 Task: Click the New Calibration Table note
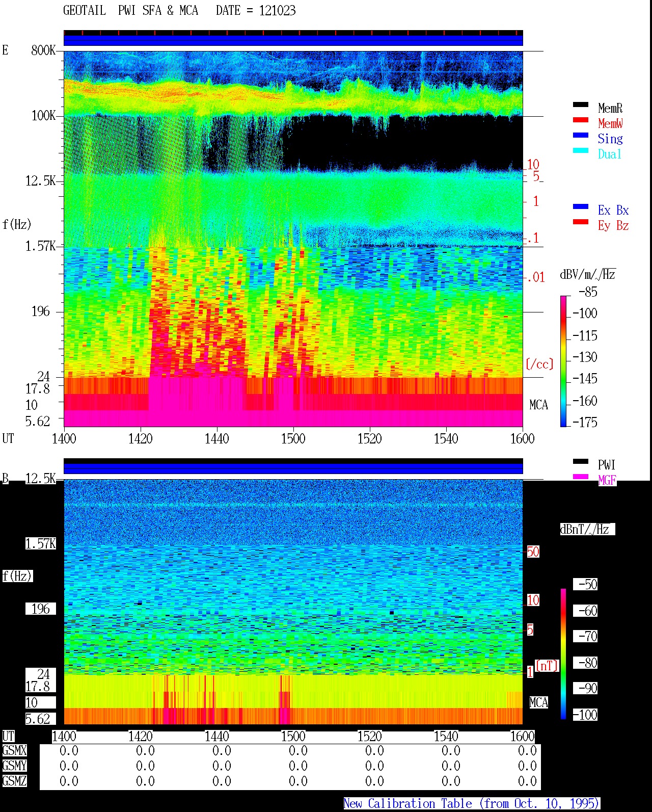472,803
